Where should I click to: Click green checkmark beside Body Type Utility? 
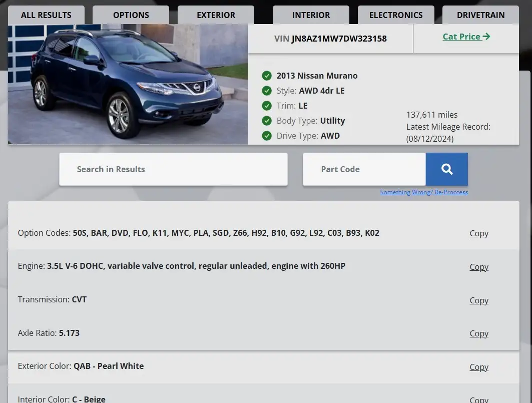(x=267, y=121)
